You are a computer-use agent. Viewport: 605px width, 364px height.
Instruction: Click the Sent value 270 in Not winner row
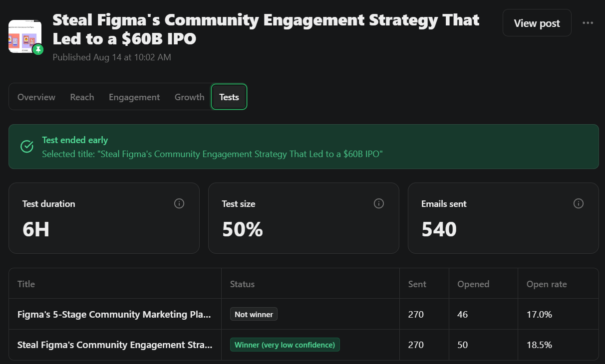[416, 315]
